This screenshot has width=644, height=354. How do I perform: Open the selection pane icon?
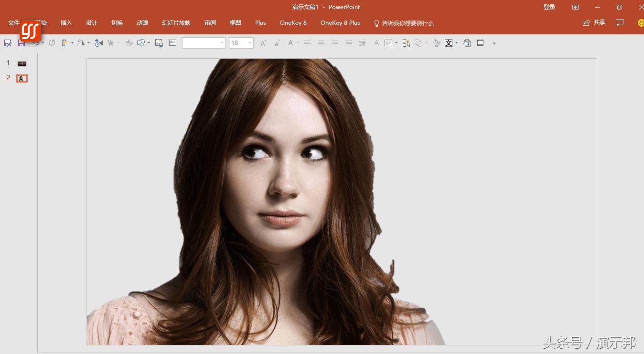(x=406, y=43)
